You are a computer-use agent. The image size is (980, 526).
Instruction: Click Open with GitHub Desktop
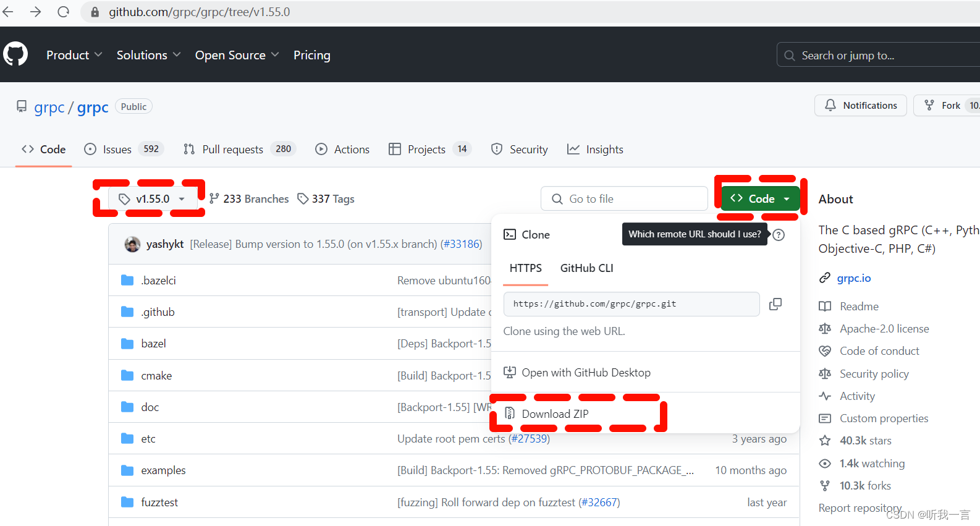[586, 373]
